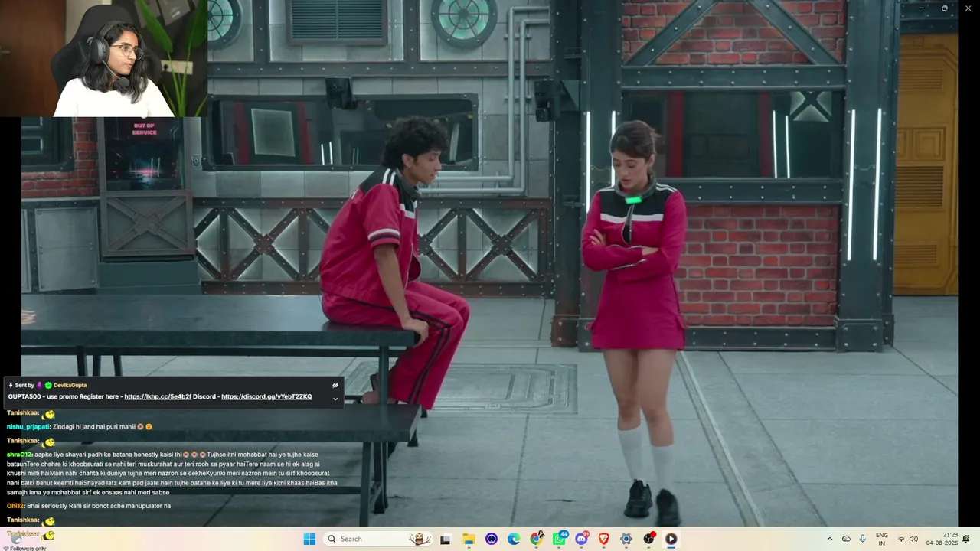Switch the ENG IN input language

click(882, 539)
